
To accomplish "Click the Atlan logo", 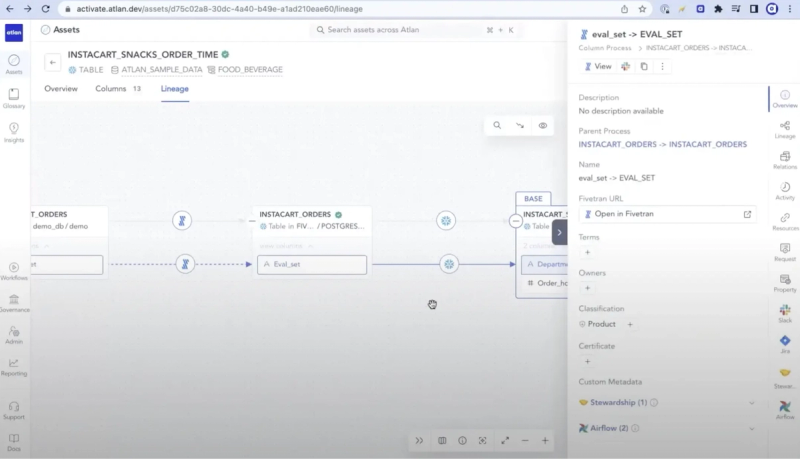I will point(14,32).
